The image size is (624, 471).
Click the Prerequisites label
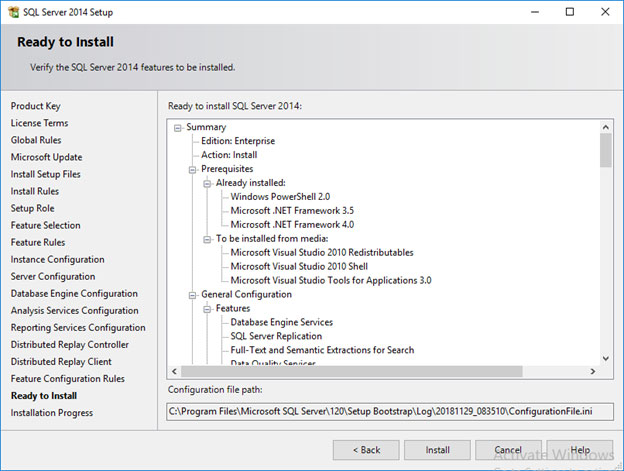227,169
